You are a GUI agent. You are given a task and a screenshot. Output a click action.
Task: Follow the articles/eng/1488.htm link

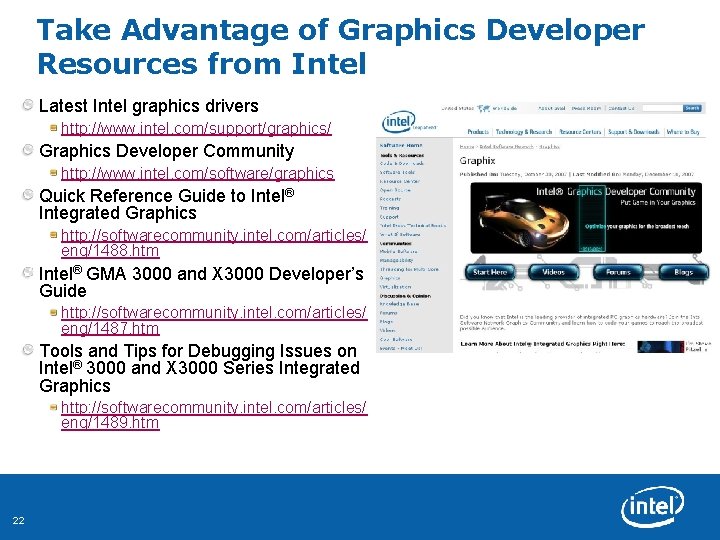tap(214, 243)
